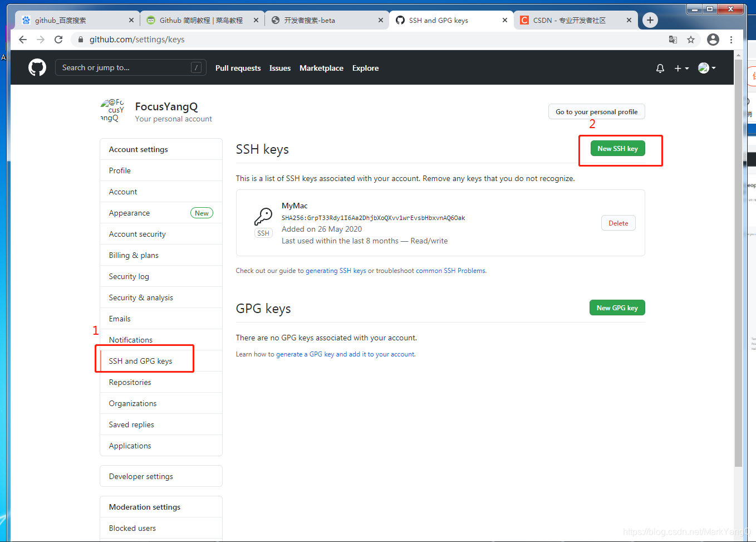The width and height of the screenshot is (756, 542).
Task: Open the user avatar menu in header
Action: 706,68
